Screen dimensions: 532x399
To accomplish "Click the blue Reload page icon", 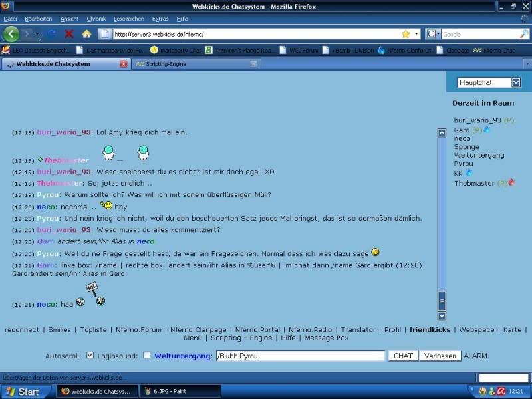I will tap(52, 34).
